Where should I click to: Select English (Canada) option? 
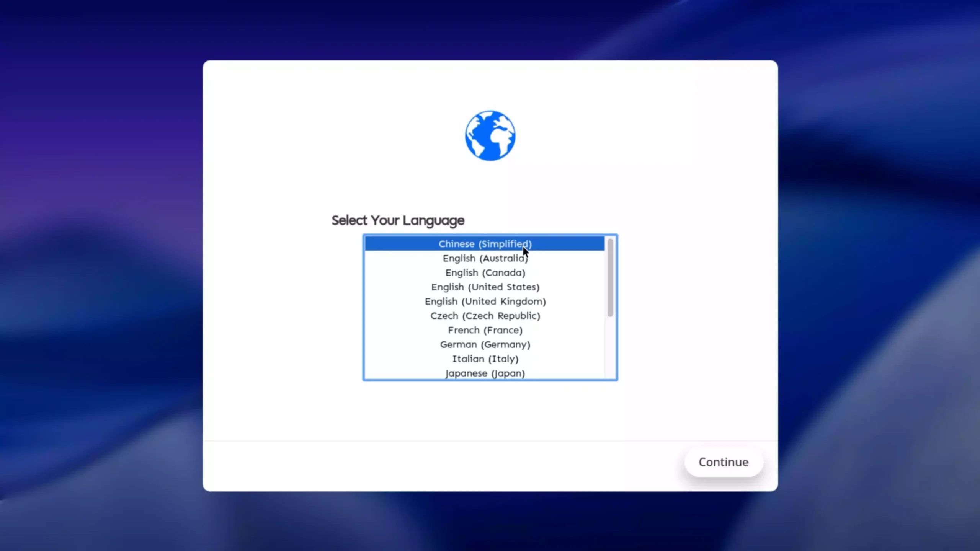click(x=485, y=272)
